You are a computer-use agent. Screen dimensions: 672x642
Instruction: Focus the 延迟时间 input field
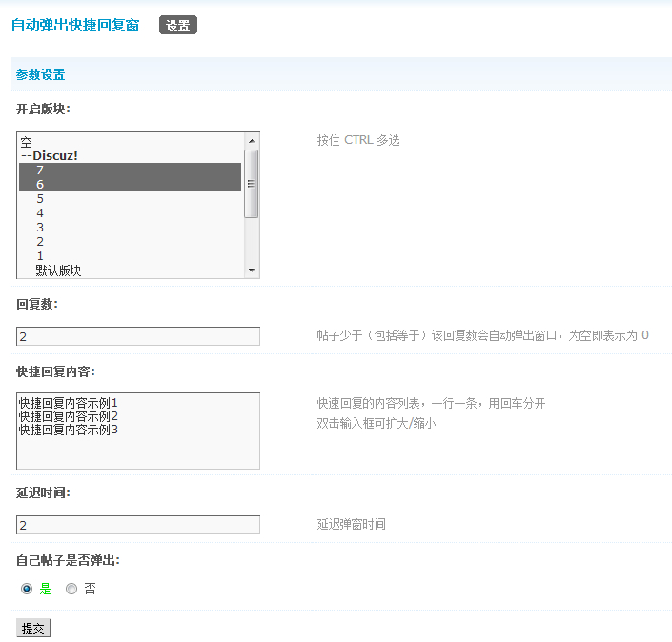pos(138,525)
